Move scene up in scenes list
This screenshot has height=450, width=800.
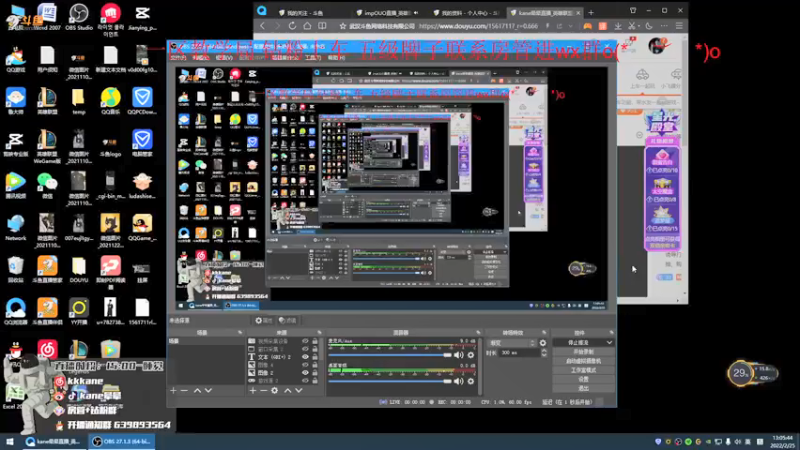(x=197, y=390)
